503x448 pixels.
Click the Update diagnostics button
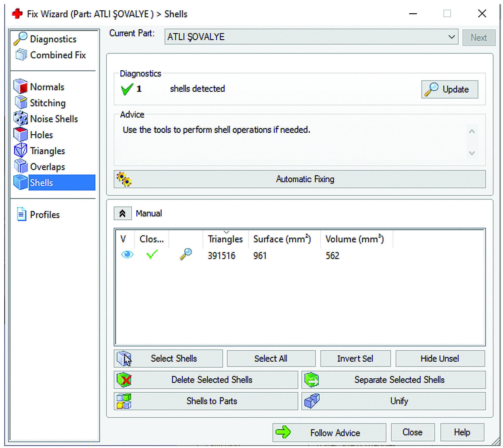pos(450,89)
